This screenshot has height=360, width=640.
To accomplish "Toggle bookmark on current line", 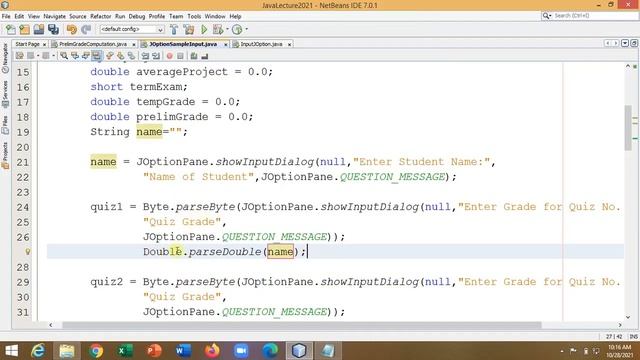I will coord(131,56).
